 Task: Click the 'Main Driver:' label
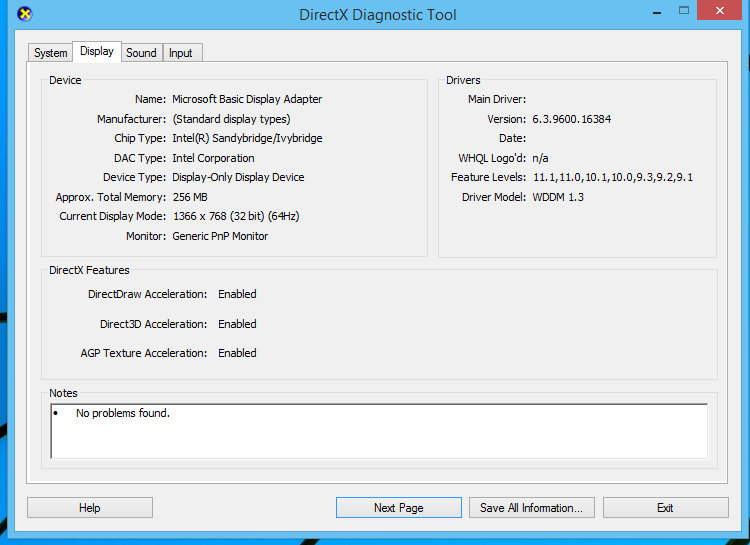point(497,99)
